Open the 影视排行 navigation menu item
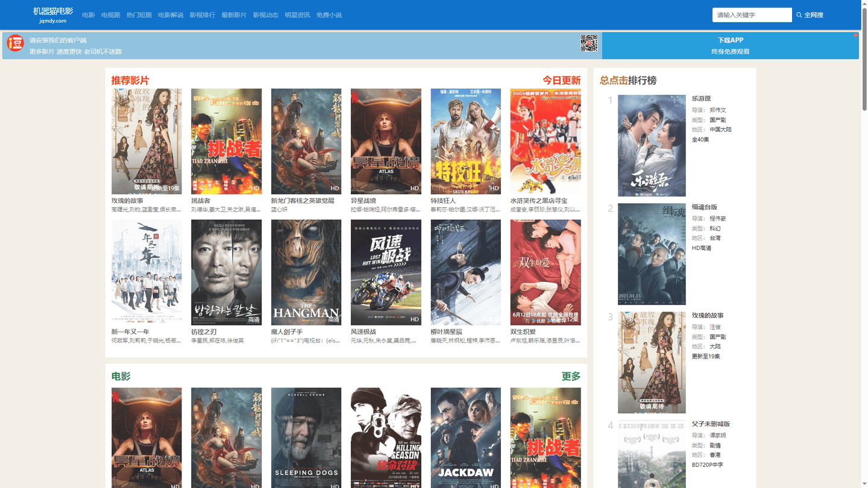This screenshot has height=488, width=868. tap(203, 15)
